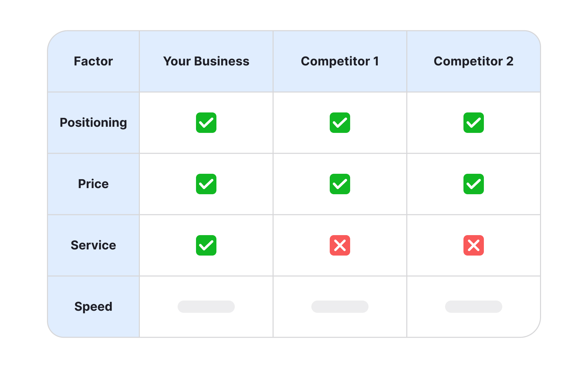
Task: Click Competitor 1 Positioning green checkmark
Action: (340, 123)
